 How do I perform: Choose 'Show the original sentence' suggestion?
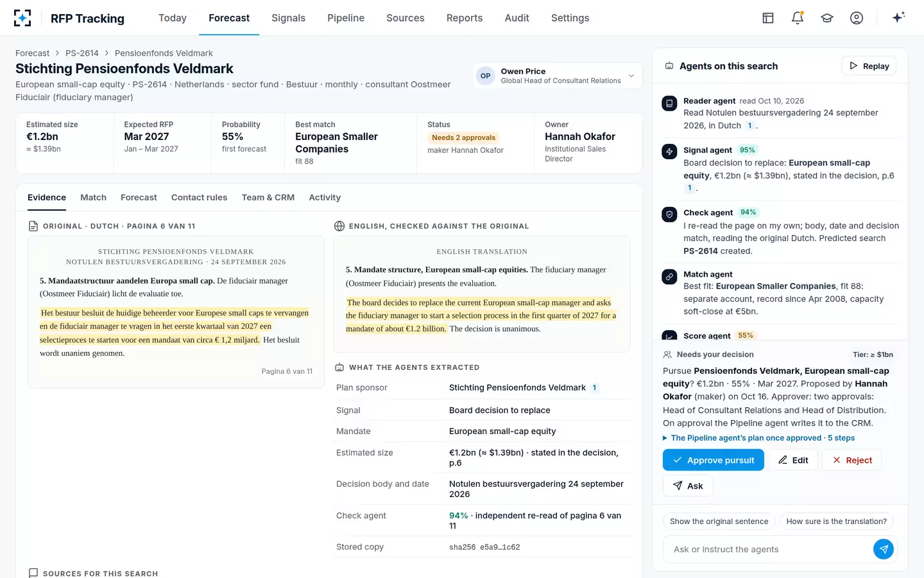point(719,521)
